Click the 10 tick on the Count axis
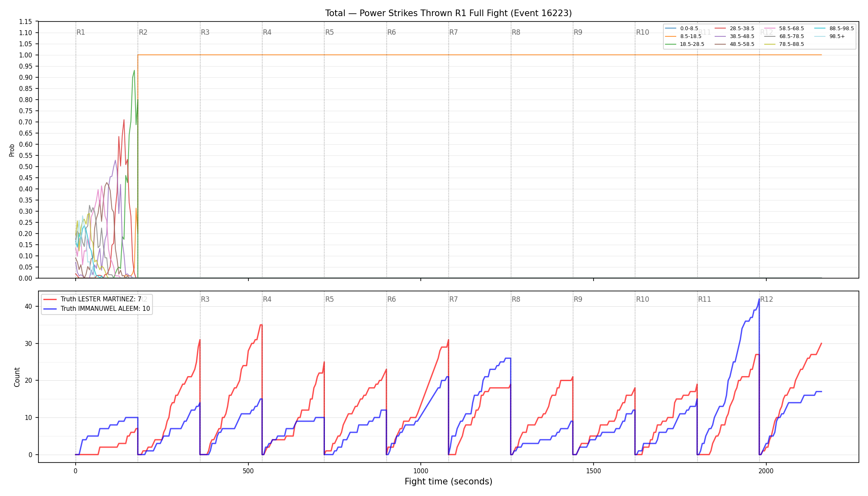The image size is (868, 496). click(29, 418)
